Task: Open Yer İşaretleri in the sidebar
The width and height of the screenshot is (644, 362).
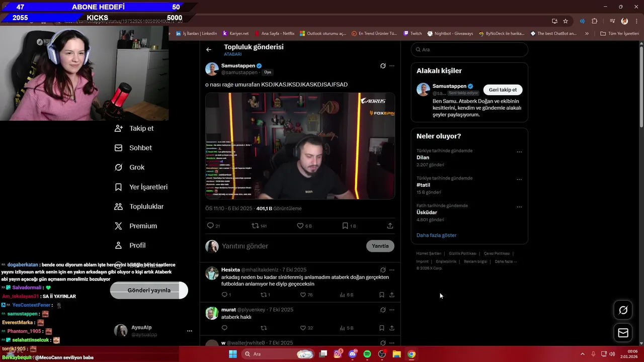Action: [141, 187]
